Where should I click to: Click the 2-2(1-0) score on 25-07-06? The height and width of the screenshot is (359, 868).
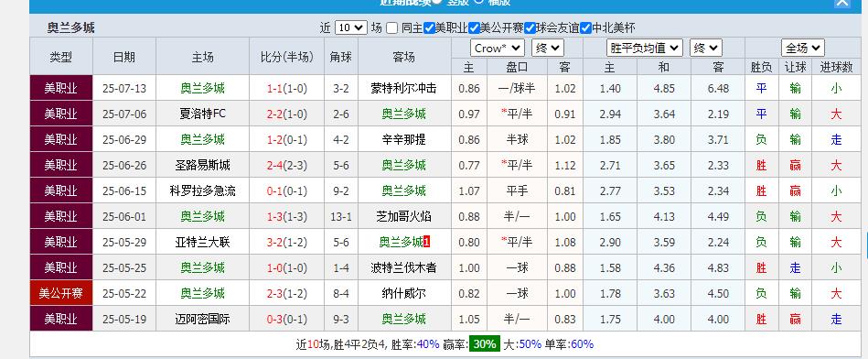click(287, 114)
